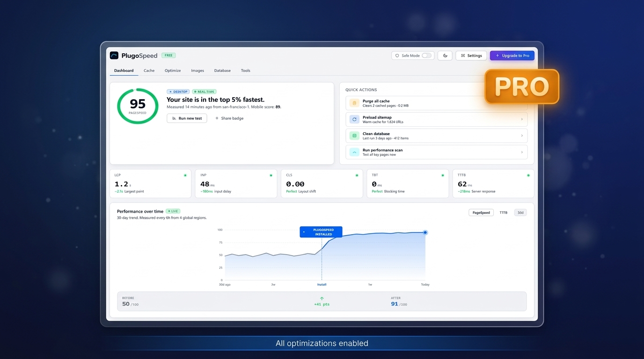Click the 95 PageSpeed score ring
This screenshot has width=644, height=359.
(x=138, y=106)
